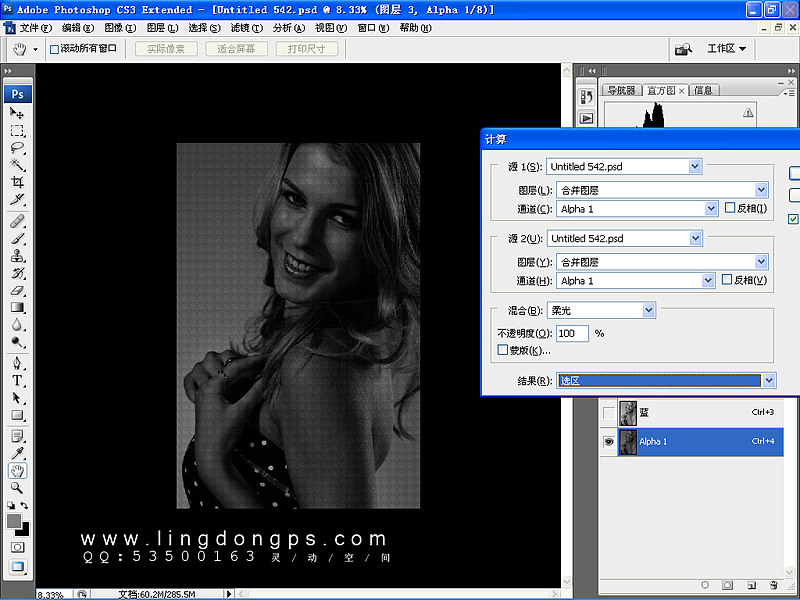This screenshot has width=800, height=600.
Task: Show the 蓝 channel visibility box
Action: pos(609,413)
